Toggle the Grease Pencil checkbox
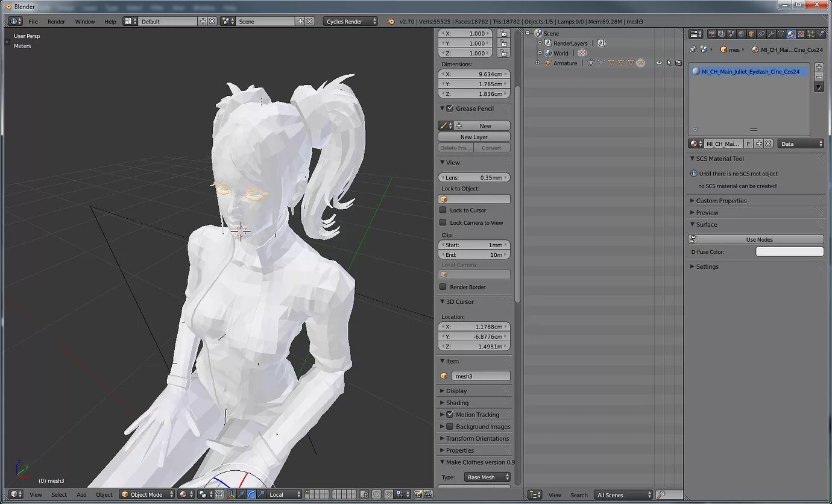 [x=450, y=109]
